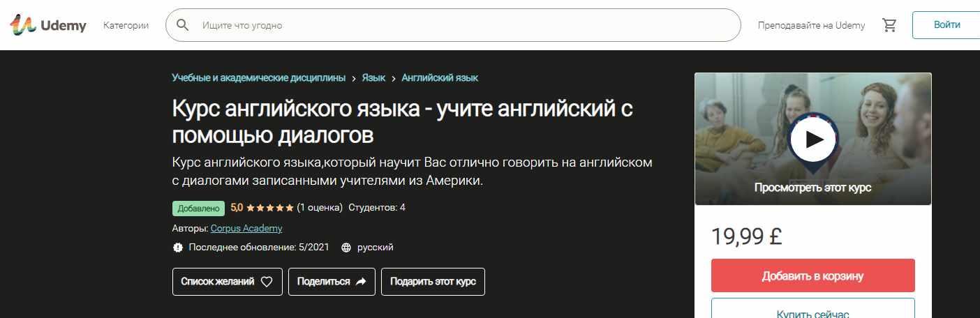Click the last update badge icon
Screen dimensions: 980x318
(177, 248)
